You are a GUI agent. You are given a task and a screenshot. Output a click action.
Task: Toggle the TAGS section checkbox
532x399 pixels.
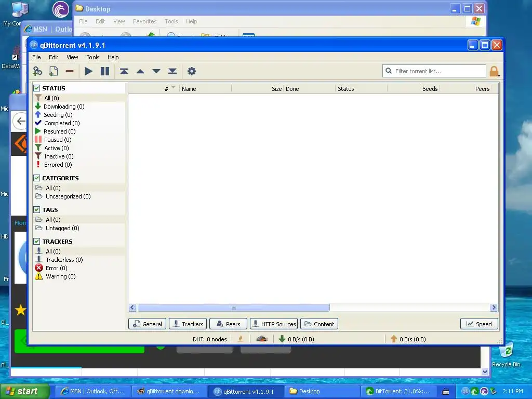[x=37, y=210]
